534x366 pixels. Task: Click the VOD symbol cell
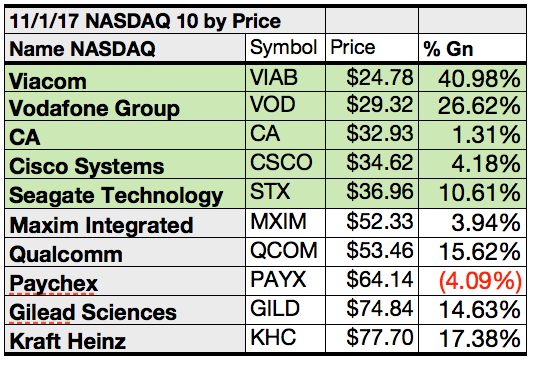tap(285, 106)
